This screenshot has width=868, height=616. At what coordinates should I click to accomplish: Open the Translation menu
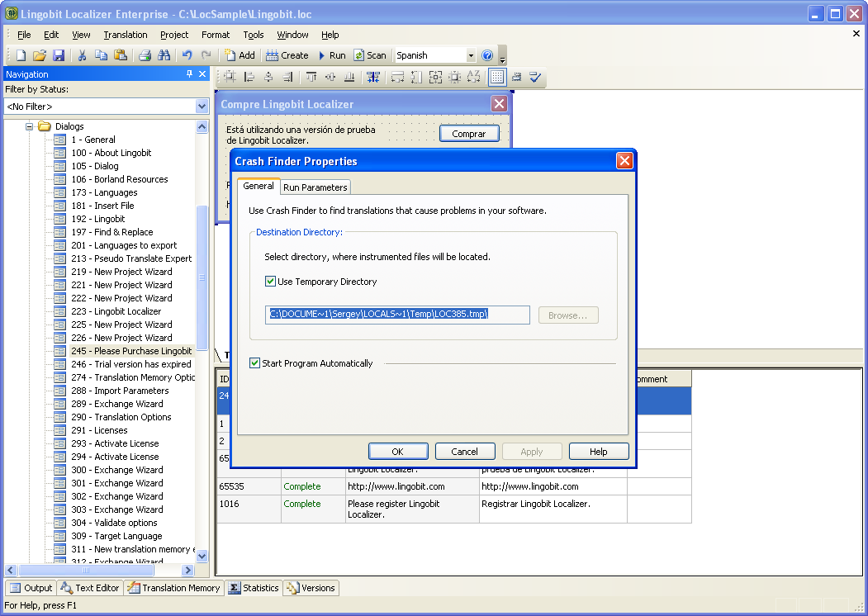pyautogui.click(x=126, y=35)
